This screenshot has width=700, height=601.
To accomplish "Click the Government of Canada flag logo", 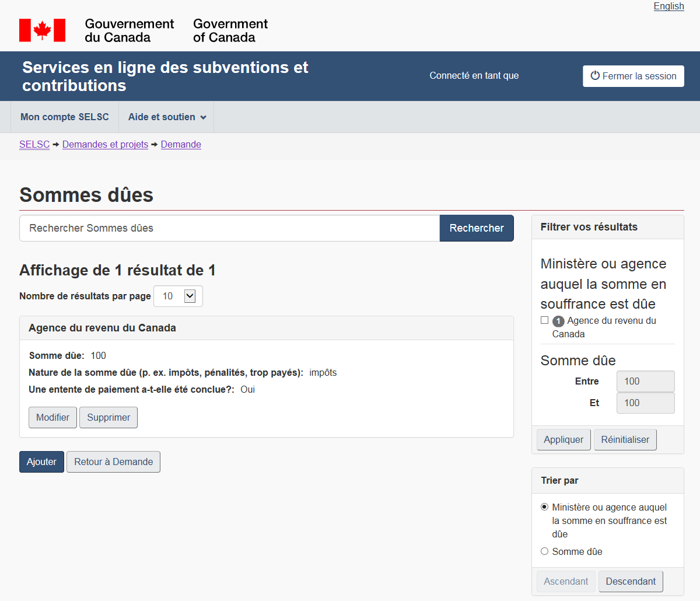I will coord(42,30).
